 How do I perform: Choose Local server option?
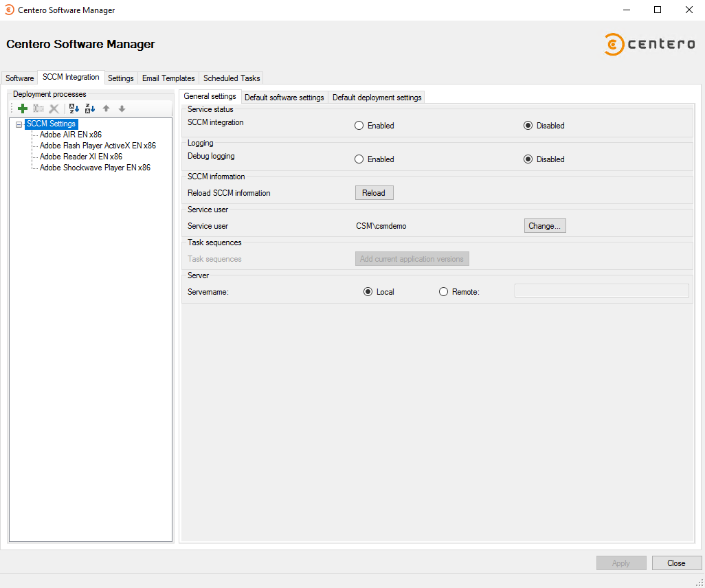[368, 292]
